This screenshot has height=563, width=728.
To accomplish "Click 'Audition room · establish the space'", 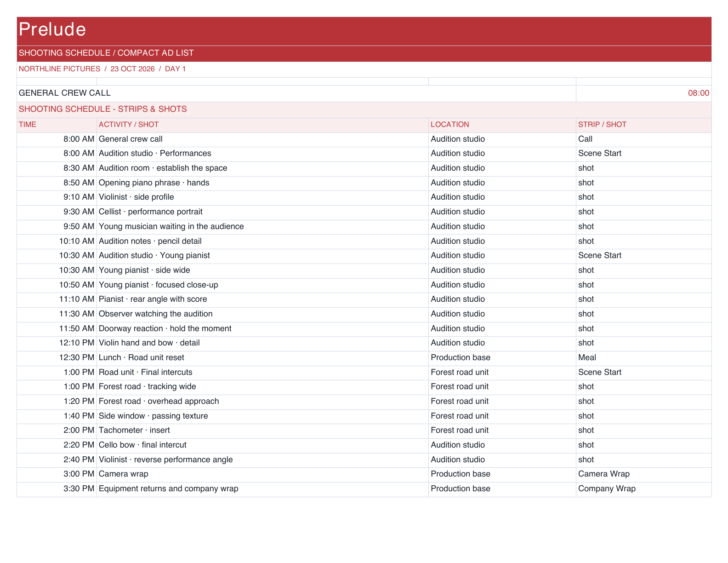I will click(262, 169).
